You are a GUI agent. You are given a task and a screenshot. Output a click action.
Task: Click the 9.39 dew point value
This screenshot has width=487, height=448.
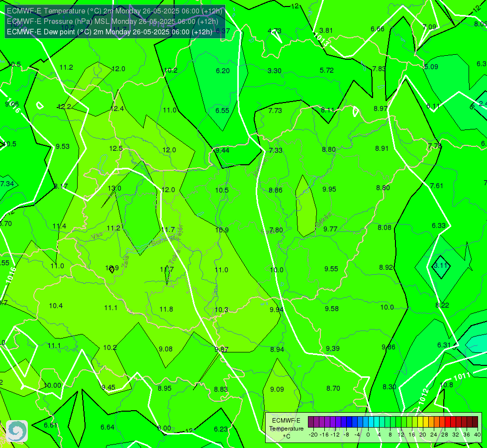click(333, 348)
